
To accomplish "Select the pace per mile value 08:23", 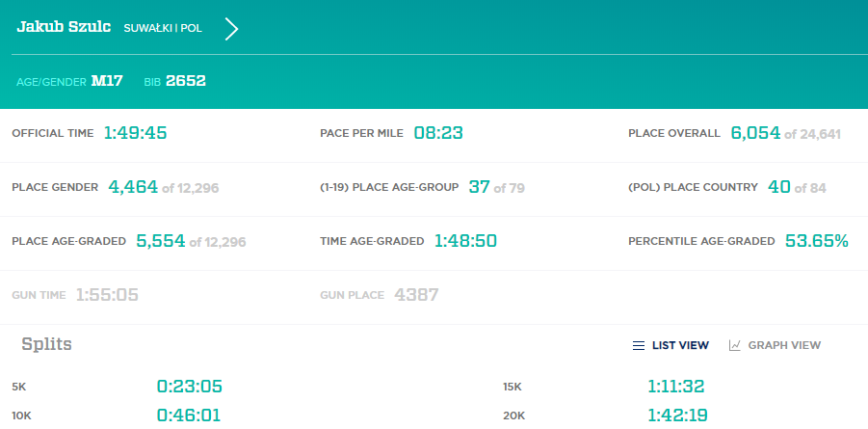I will point(438,133).
